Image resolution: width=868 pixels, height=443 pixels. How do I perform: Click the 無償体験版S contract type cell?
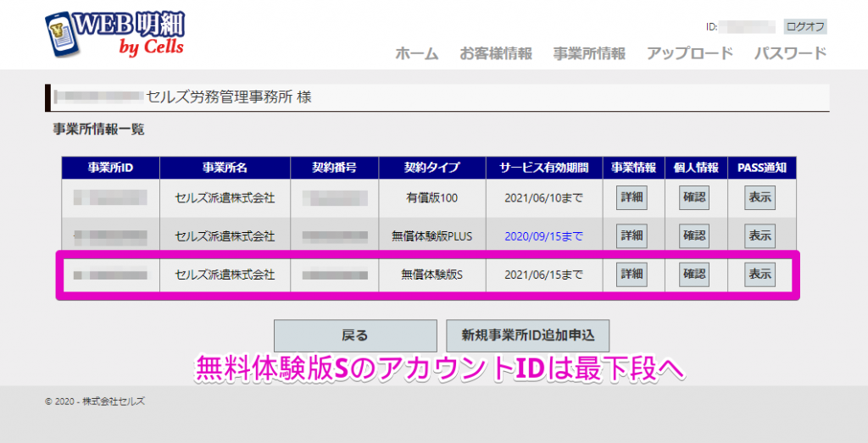(432, 274)
